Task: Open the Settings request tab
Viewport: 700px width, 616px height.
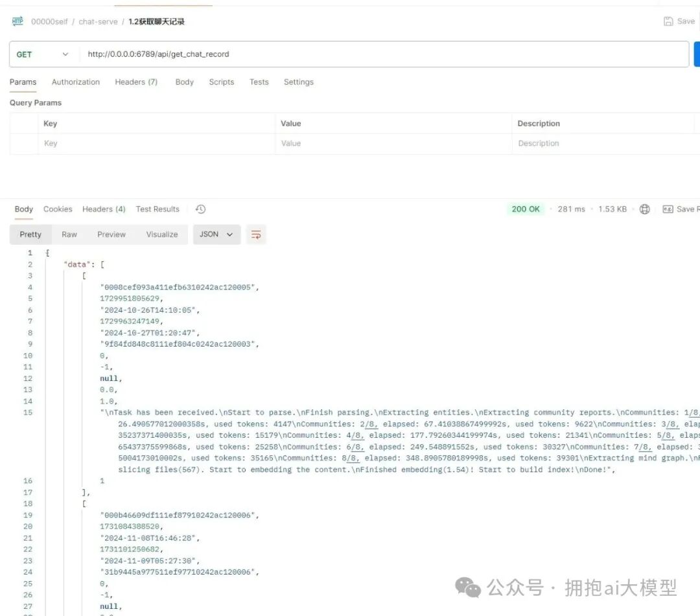Action: (x=298, y=82)
